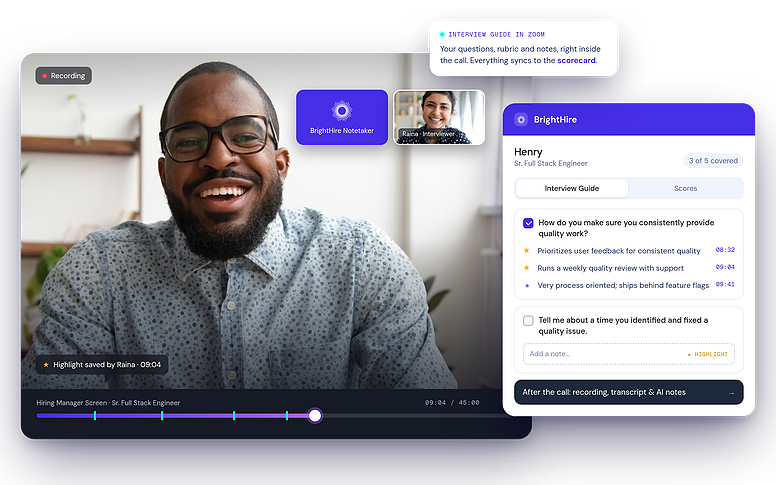Click Raina Interviewer video thumbnail
Screen dimensions: 776x485
[439, 117]
